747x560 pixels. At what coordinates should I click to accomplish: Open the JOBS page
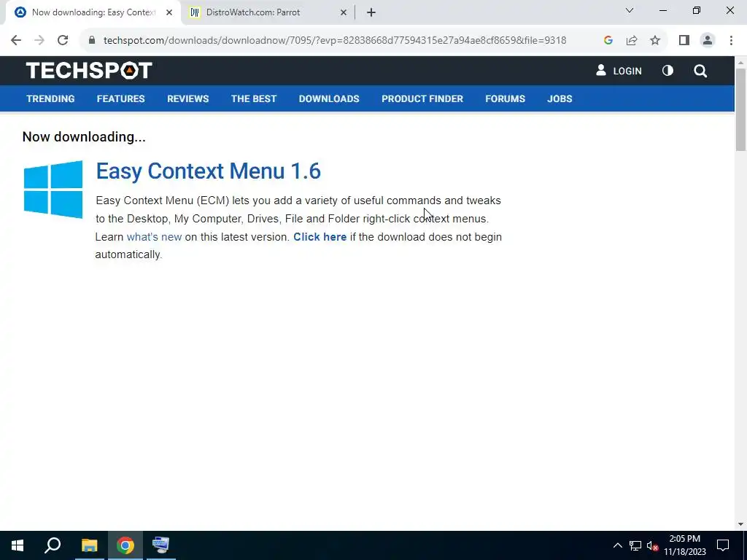coord(560,98)
